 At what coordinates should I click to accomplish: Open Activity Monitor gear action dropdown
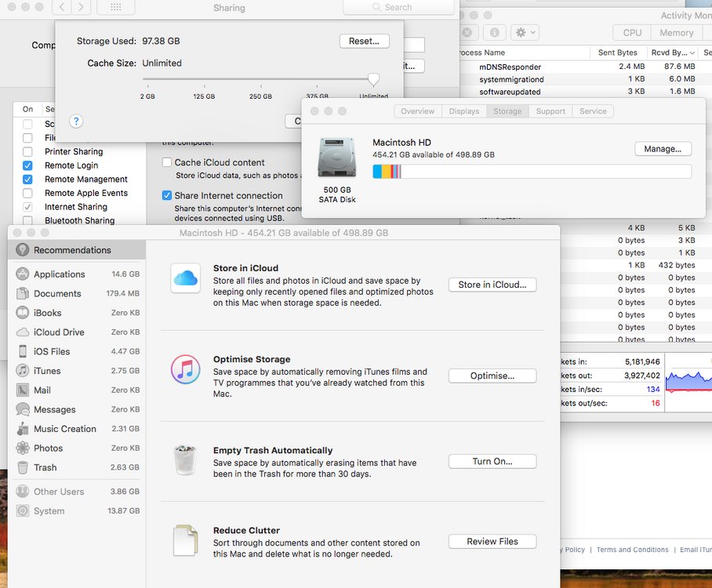525,33
